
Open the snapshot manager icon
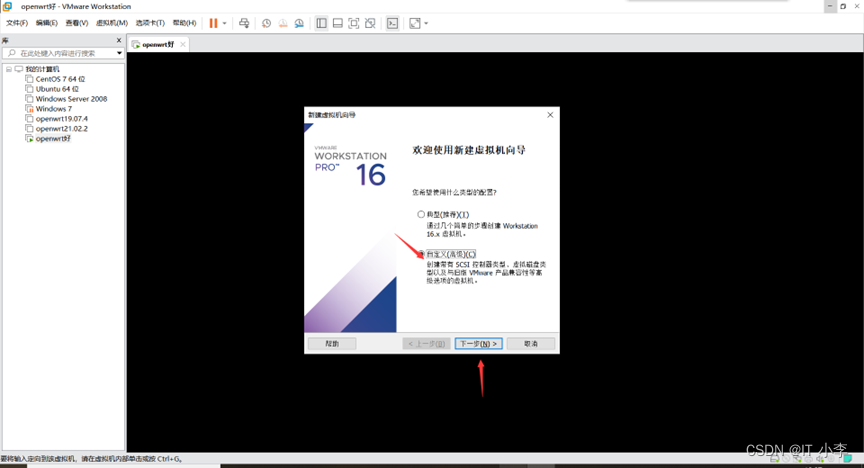pyautogui.click(x=299, y=22)
